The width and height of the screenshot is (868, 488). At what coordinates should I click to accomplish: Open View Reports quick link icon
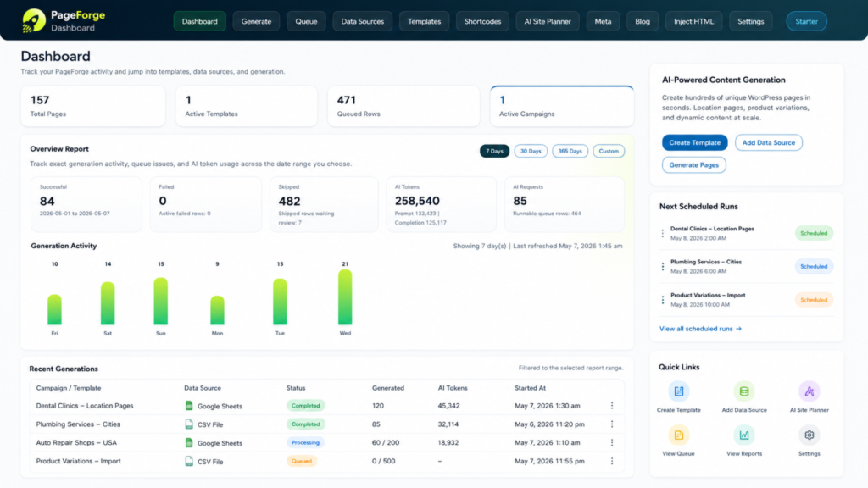point(744,435)
